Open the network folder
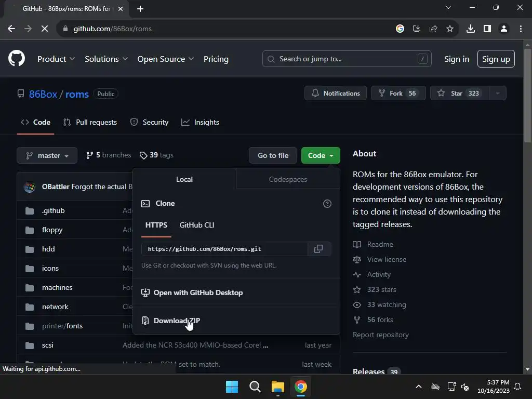The width and height of the screenshot is (532, 399). tap(55, 307)
